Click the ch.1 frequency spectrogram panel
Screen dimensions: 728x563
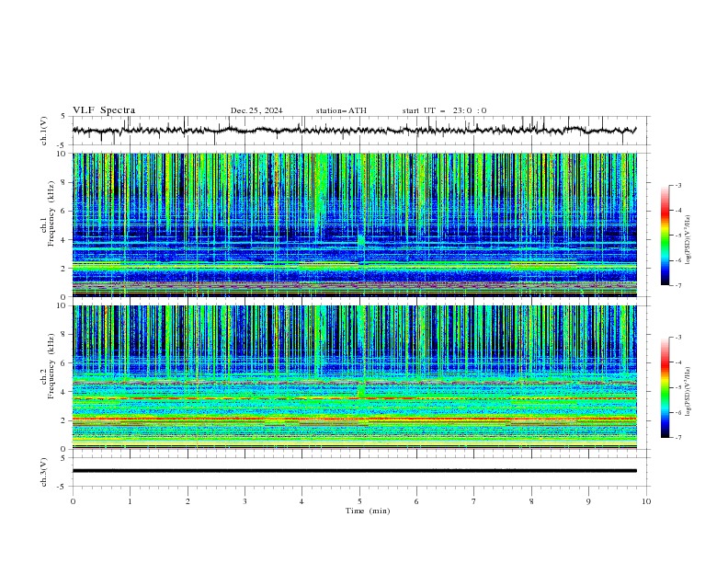[355, 224]
